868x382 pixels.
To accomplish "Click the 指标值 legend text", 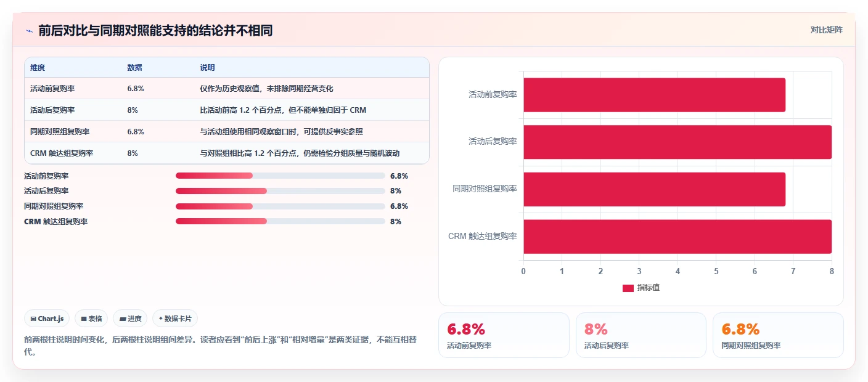I will [x=648, y=288].
